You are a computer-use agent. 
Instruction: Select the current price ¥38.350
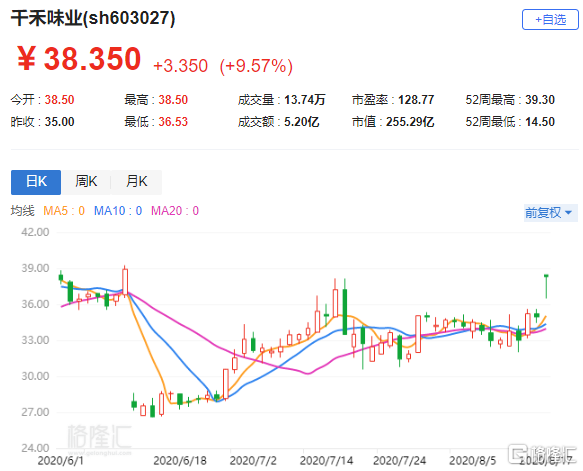(79, 58)
